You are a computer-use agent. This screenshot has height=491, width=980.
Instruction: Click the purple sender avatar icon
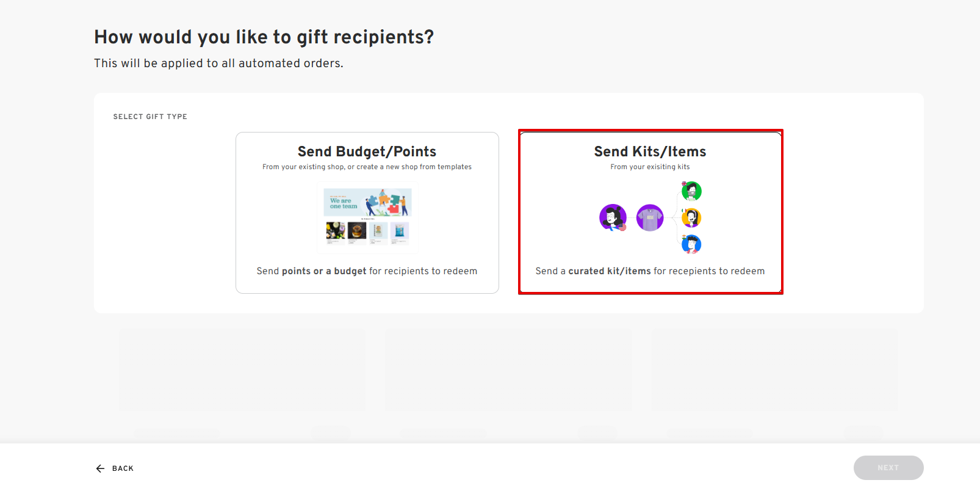click(x=613, y=217)
